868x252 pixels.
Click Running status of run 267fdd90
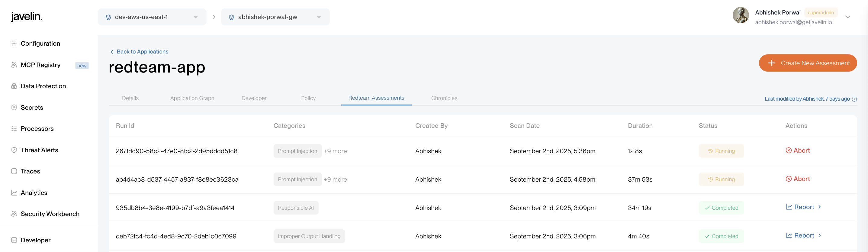pyautogui.click(x=721, y=151)
